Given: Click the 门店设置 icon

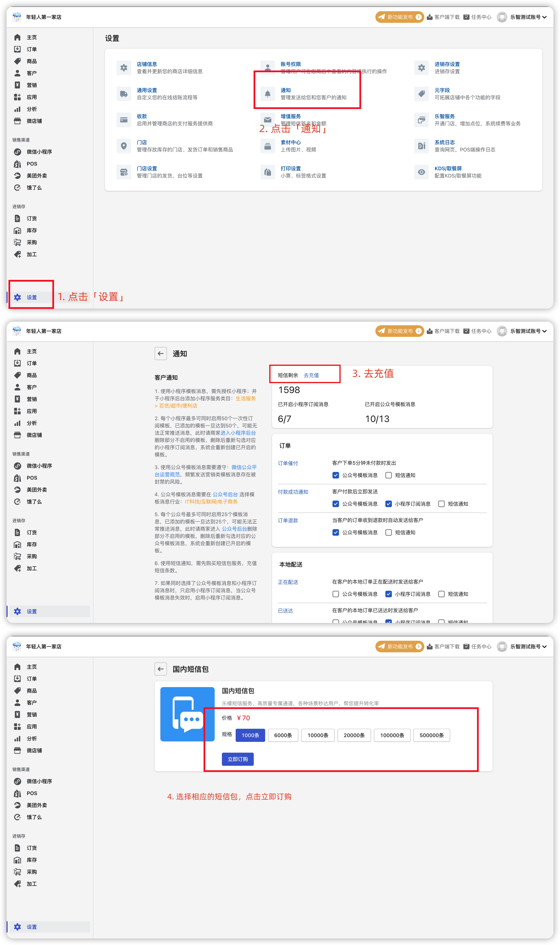Looking at the screenshot, I should click(124, 172).
